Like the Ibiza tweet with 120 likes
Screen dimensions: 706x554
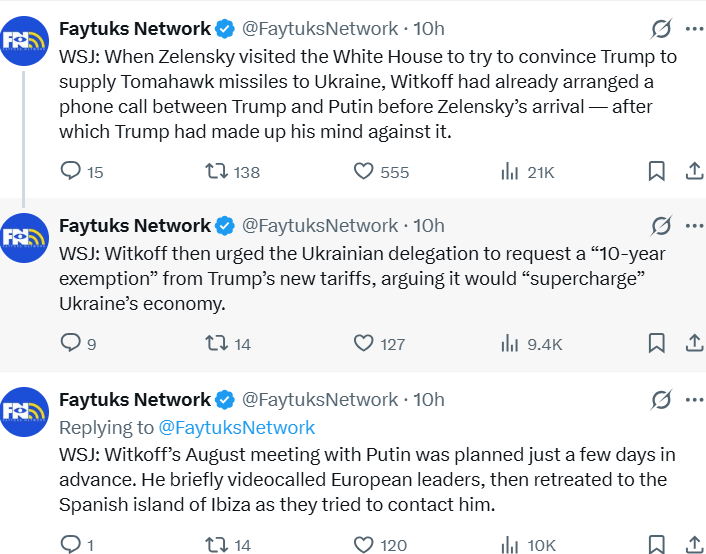365,544
